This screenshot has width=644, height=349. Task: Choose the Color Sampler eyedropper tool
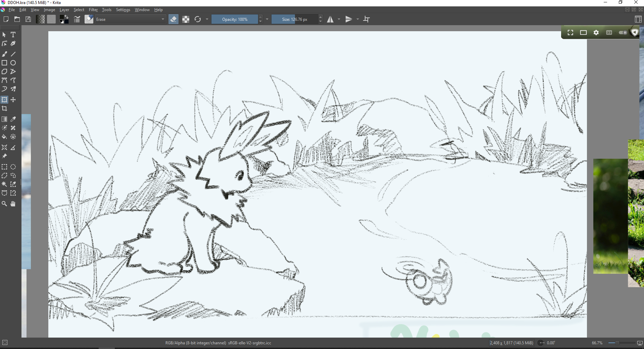click(x=13, y=119)
